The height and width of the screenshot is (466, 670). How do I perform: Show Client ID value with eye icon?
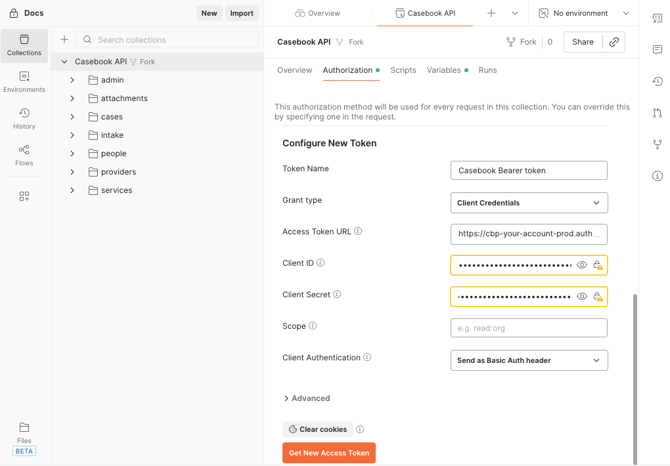[x=582, y=265]
